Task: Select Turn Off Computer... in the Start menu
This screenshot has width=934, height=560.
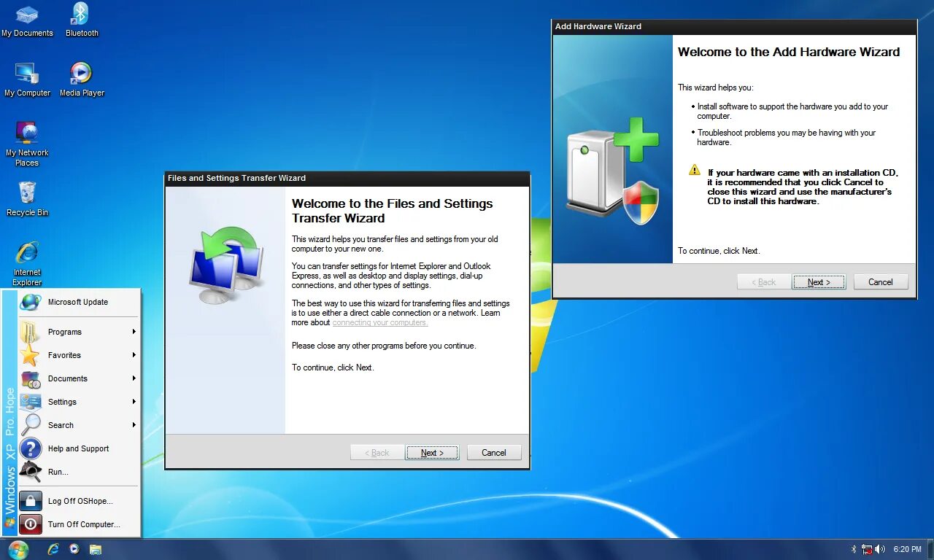Action: (79, 524)
